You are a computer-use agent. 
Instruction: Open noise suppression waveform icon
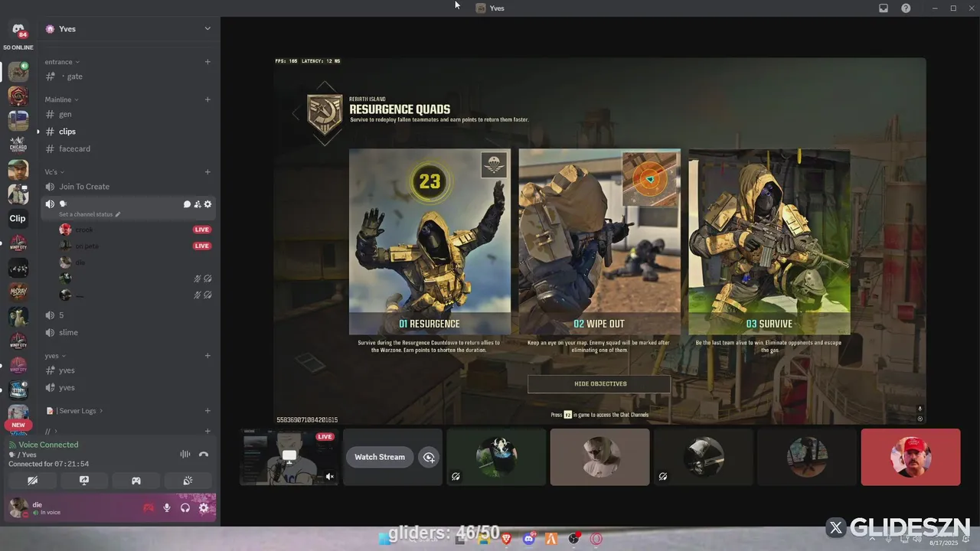[x=185, y=454]
